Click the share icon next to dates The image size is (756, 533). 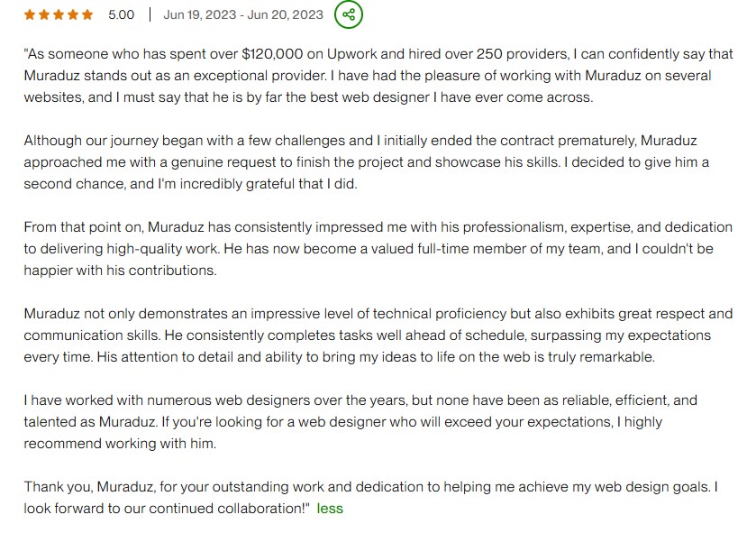(x=349, y=14)
